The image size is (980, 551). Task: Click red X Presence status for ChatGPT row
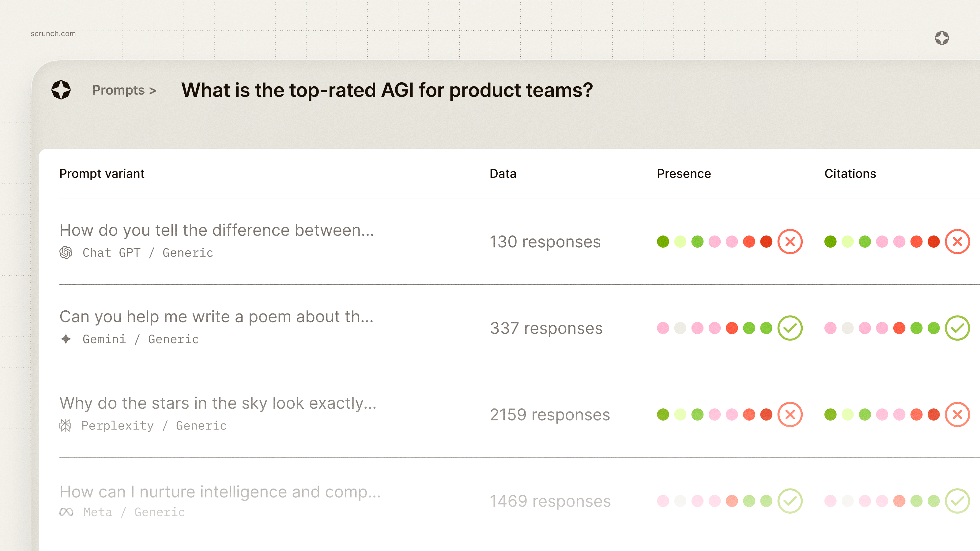click(790, 242)
